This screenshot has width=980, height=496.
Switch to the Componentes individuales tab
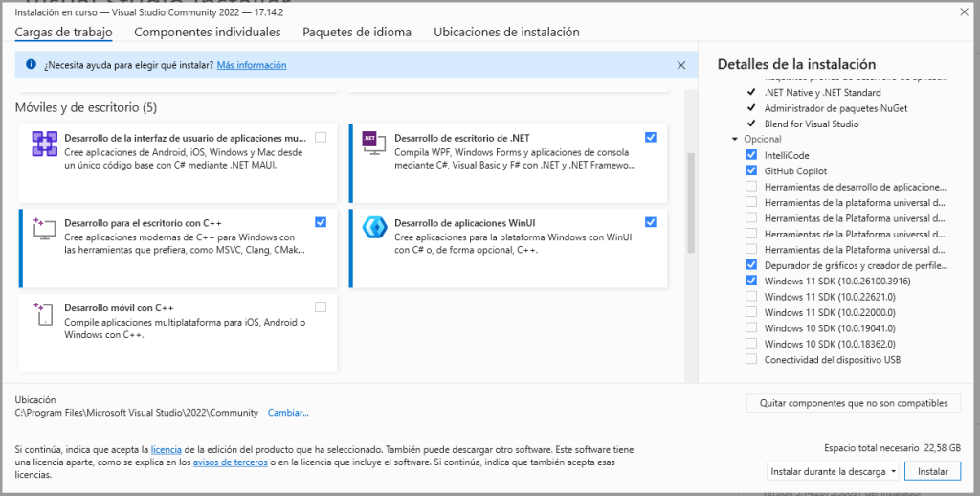208,32
